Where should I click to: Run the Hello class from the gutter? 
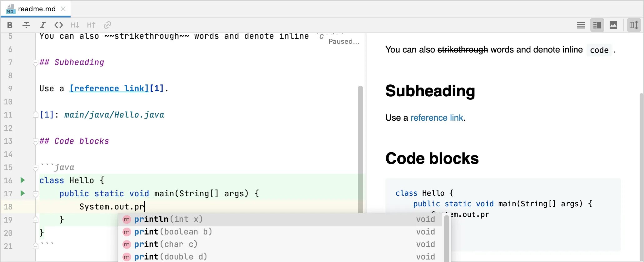pyautogui.click(x=22, y=180)
